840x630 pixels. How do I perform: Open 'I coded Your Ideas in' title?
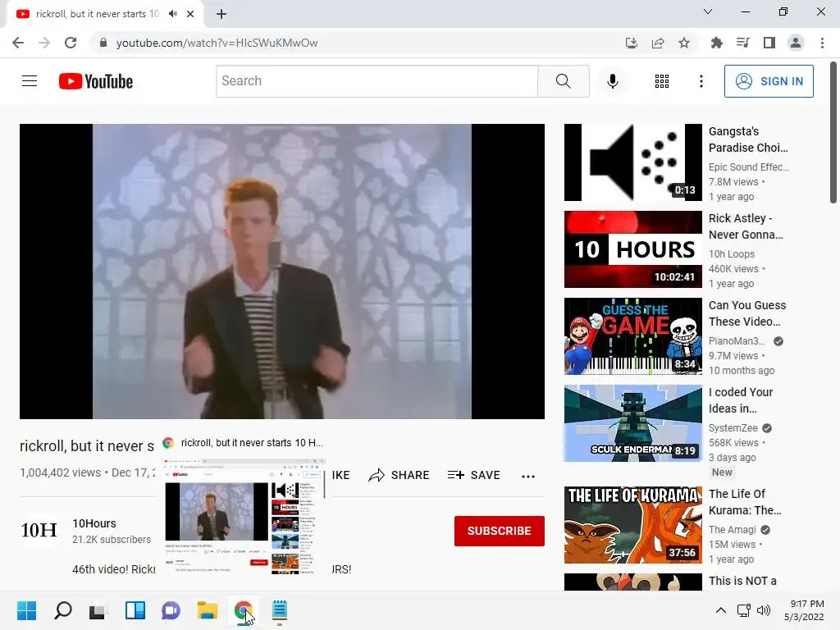click(x=741, y=400)
